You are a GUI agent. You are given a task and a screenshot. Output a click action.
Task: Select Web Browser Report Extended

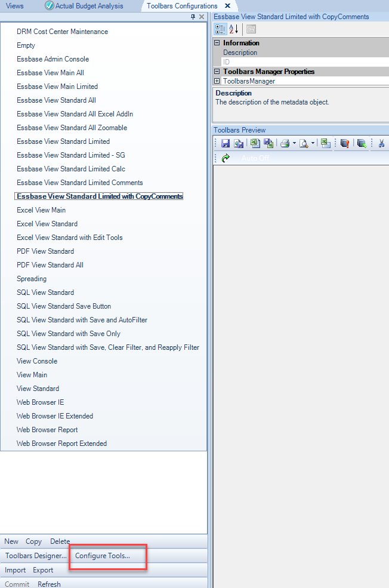tap(62, 444)
